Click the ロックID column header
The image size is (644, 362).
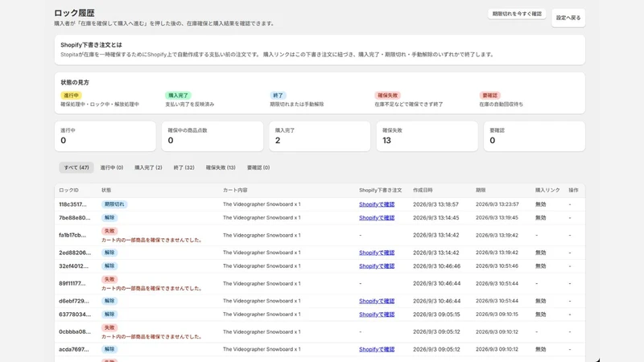[68, 191]
